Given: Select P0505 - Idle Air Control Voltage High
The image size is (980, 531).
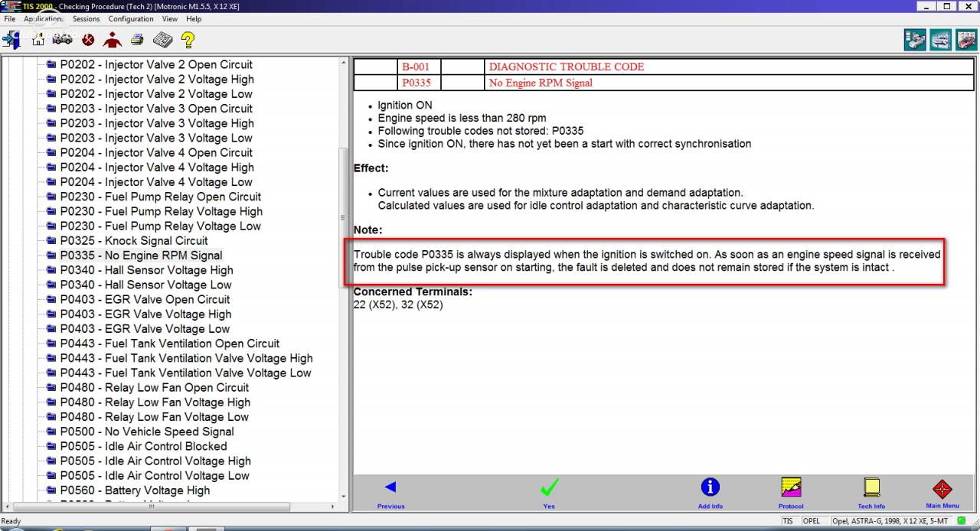Looking at the screenshot, I should point(155,461).
